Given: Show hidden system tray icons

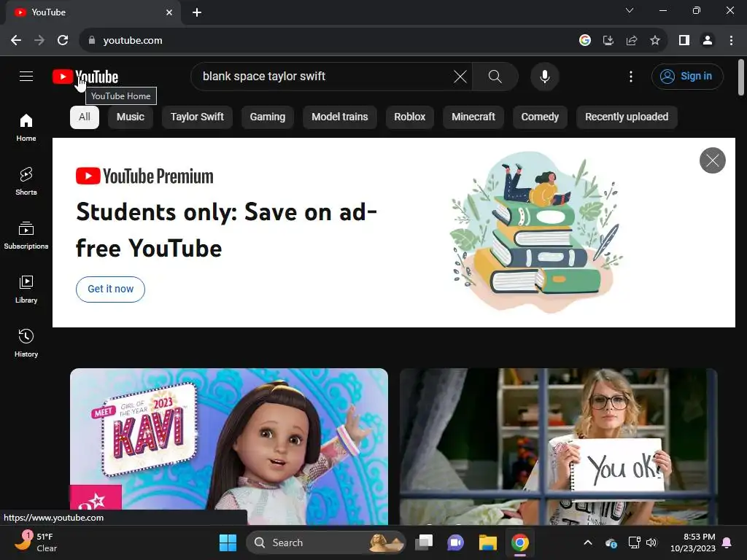Looking at the screenshot, I should (x=588, y=542).
